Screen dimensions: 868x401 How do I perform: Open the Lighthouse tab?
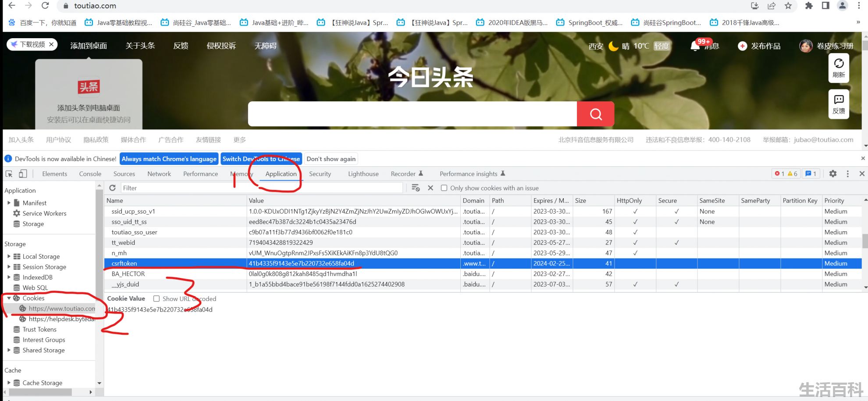(363, 174)
